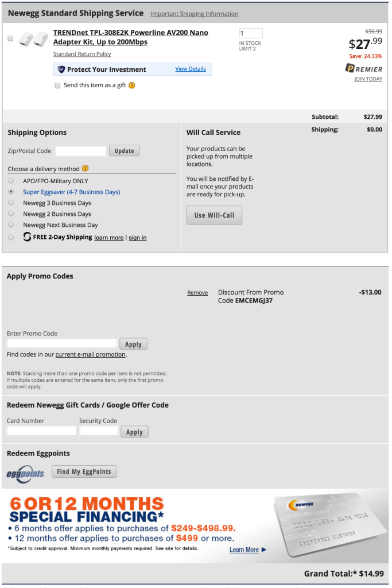This screenshot has width=392, height=588.
Task: Choose APO/FPO-Military ONLY delivery option
Action: point(11,181)
